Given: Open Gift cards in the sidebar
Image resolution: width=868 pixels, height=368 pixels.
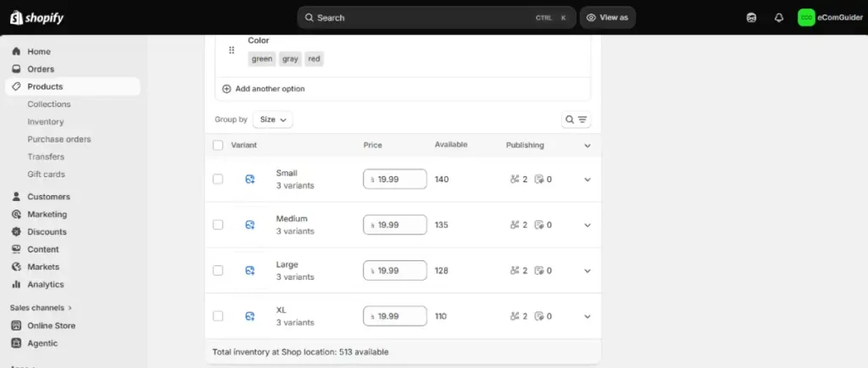Looking at the screenshot, I should point(46,175).
